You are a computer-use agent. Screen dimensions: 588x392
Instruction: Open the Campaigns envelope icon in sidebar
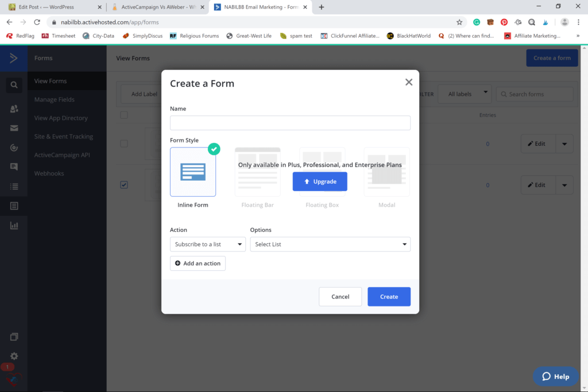click(14, 128)
